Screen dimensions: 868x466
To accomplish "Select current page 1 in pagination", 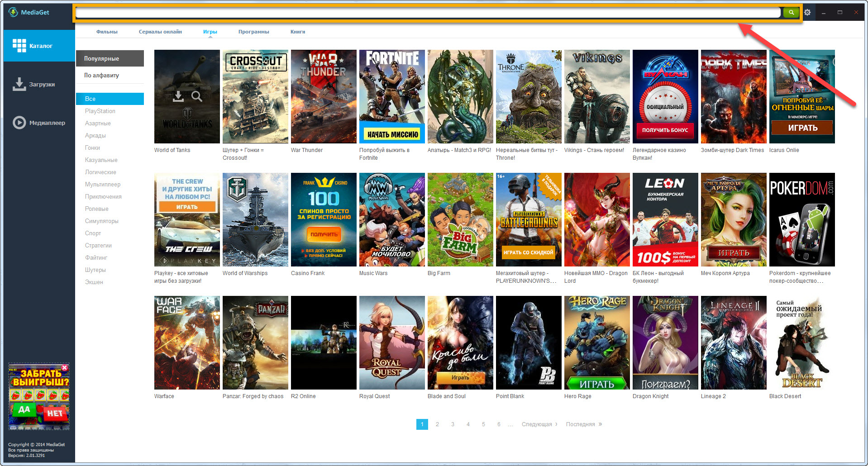I will tap(422, 424).
